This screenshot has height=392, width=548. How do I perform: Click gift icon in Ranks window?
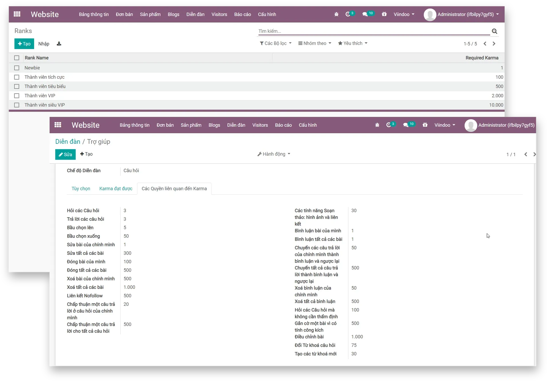[x=384, y=14]
